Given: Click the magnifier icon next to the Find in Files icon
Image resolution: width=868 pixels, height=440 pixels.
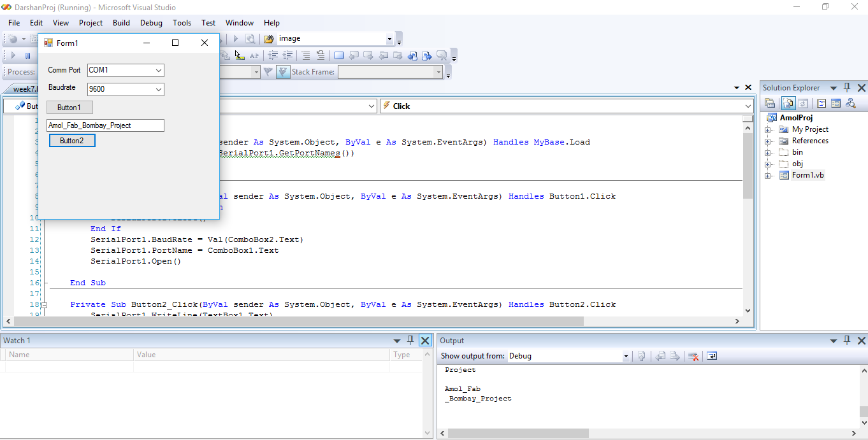Looking at the screenshot, I should click(x=250, y=39).
